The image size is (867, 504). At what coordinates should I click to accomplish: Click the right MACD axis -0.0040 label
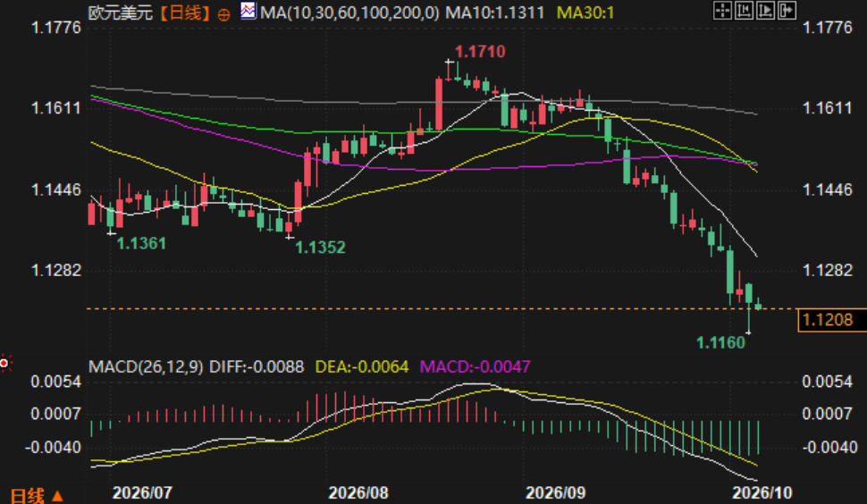point(830,447)
